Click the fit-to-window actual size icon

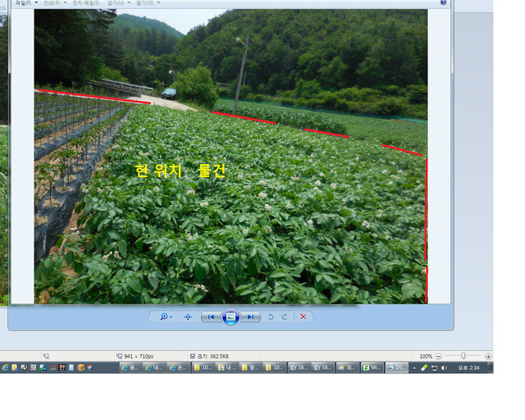pos(188,317)
